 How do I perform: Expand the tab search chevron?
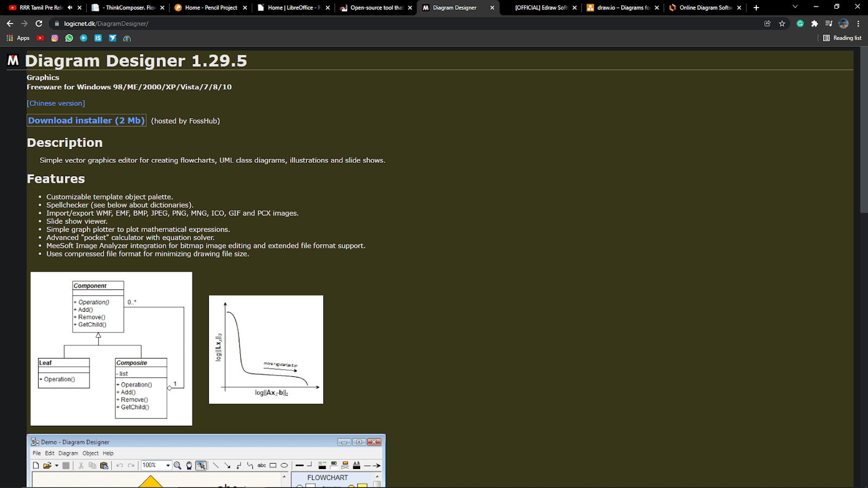tap(795, 7)
